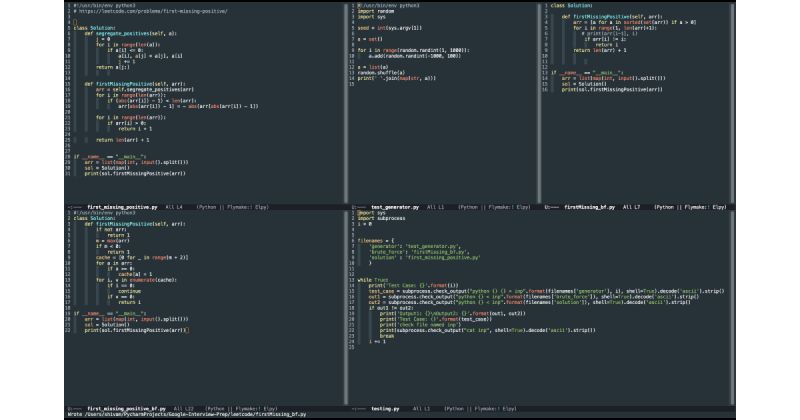This screenshot has width=800, height=420.
Task: Click the line 'return a[j:]'
Action: (x=112, y=67)
